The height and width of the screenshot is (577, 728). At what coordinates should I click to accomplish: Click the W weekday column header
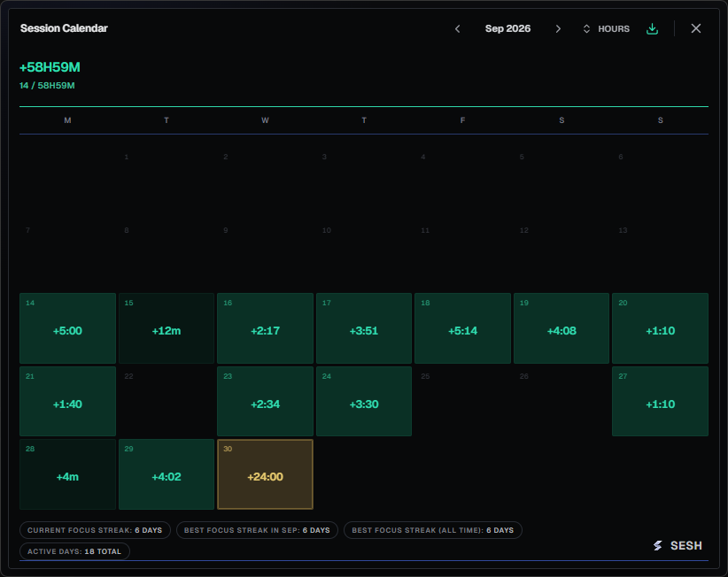(265, 120)
